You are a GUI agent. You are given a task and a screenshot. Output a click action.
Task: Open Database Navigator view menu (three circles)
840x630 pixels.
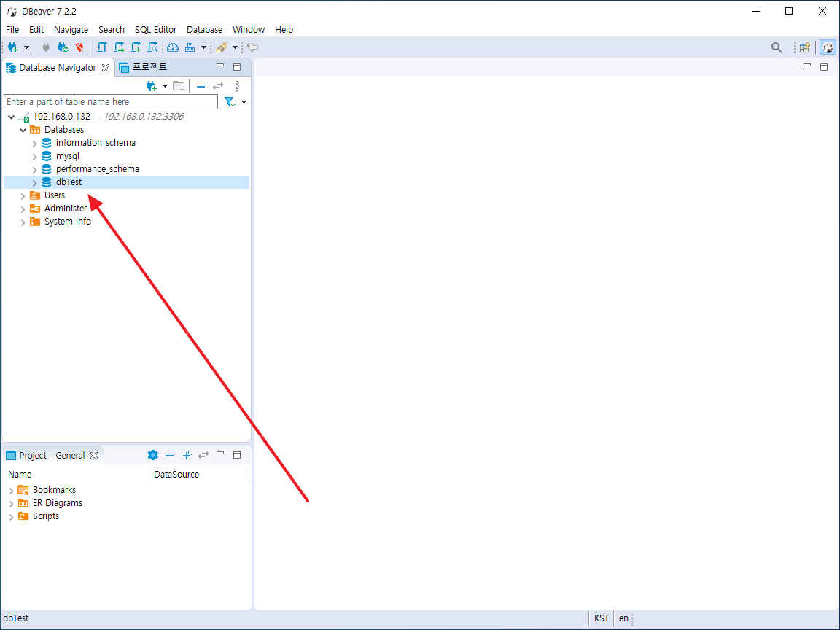[237, 86]
